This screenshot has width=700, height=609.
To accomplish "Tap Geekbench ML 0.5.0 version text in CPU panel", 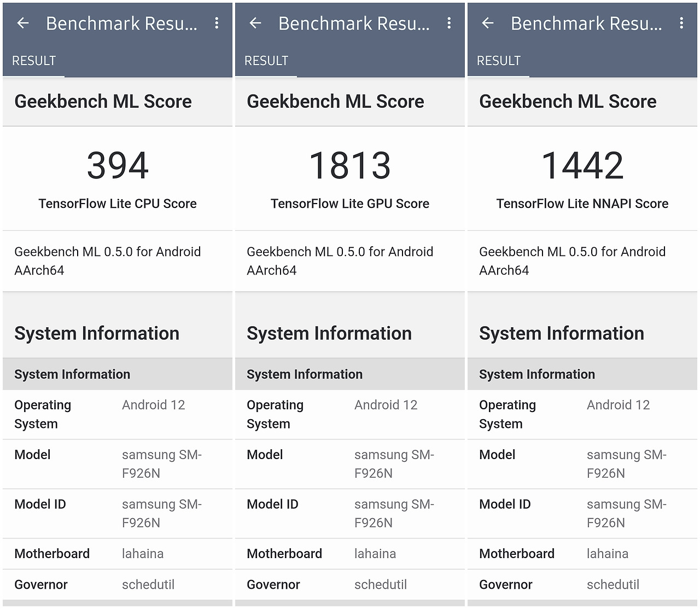I will click(x=108, y=261).
